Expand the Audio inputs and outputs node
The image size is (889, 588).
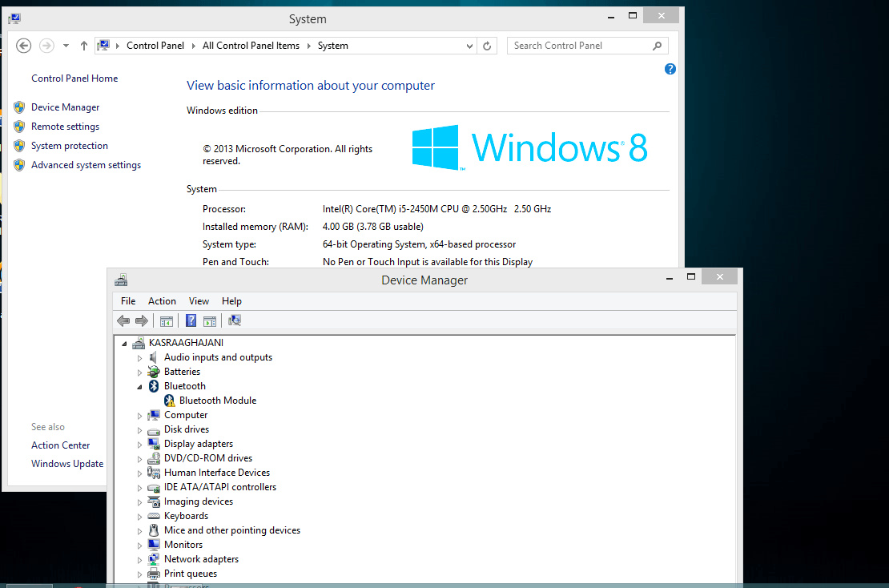click(139, 358)
